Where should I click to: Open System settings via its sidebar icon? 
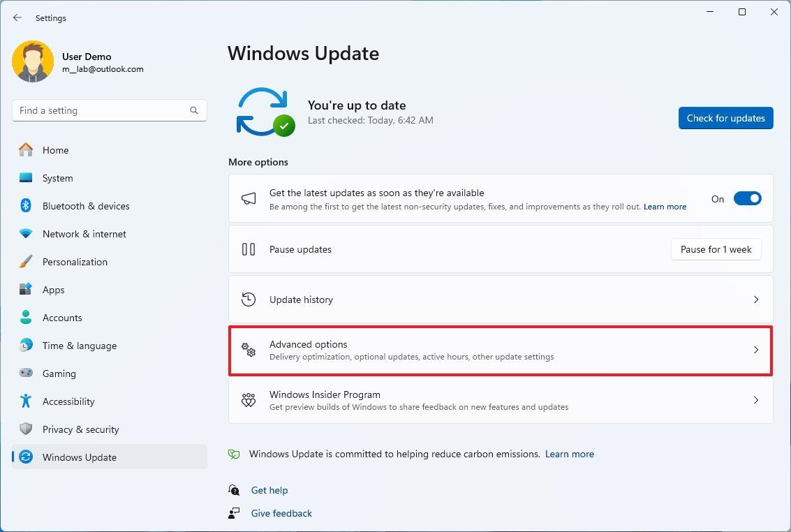tap(25, 177)
